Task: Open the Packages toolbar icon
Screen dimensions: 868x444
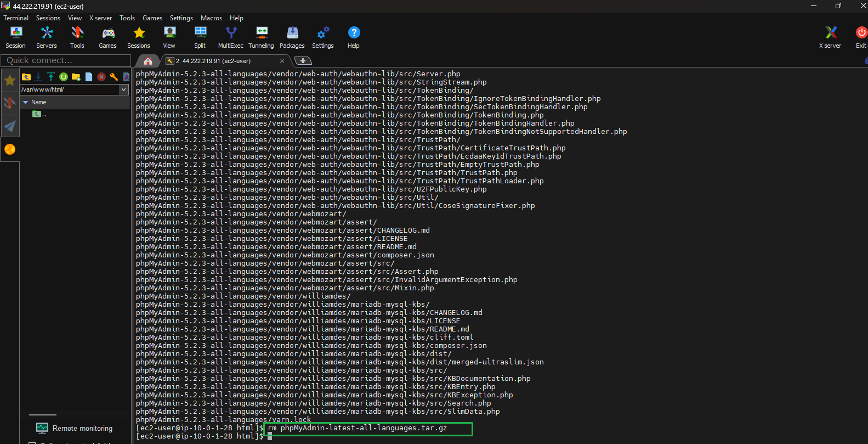Action: pos(292,37)
